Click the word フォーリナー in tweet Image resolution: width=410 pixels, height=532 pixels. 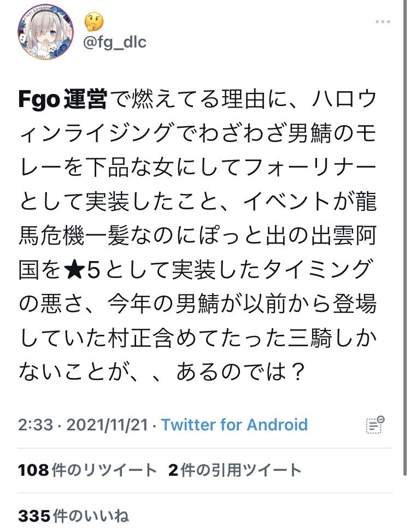coord(309,168)
